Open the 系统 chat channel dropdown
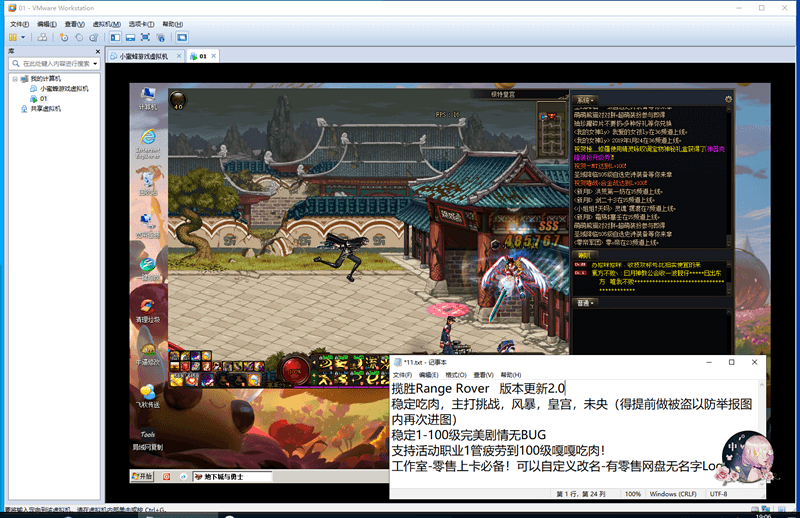The width and height of the screenshot is (800, 518). (x=585, y=100)
